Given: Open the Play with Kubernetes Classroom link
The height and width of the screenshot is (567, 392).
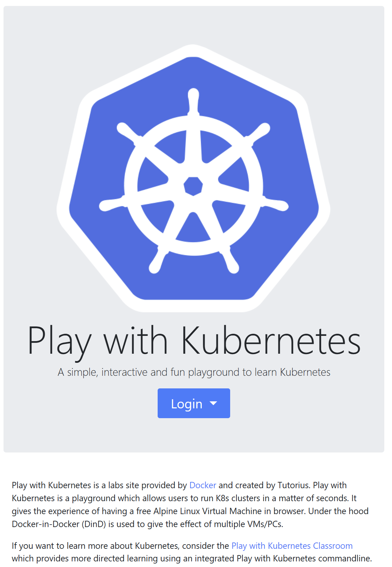Looking at the screenshot, I should [292, 546].
